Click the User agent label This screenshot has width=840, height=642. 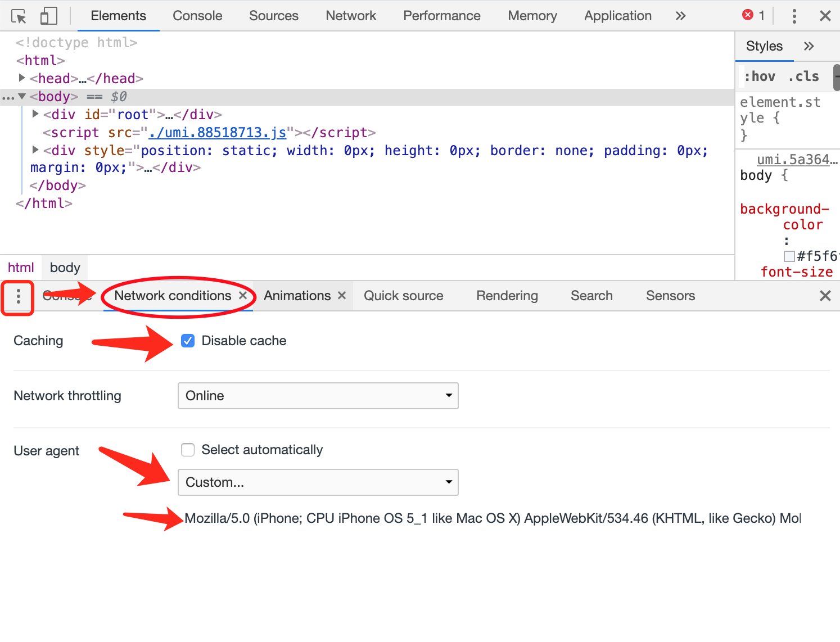(x=47, y=451)
